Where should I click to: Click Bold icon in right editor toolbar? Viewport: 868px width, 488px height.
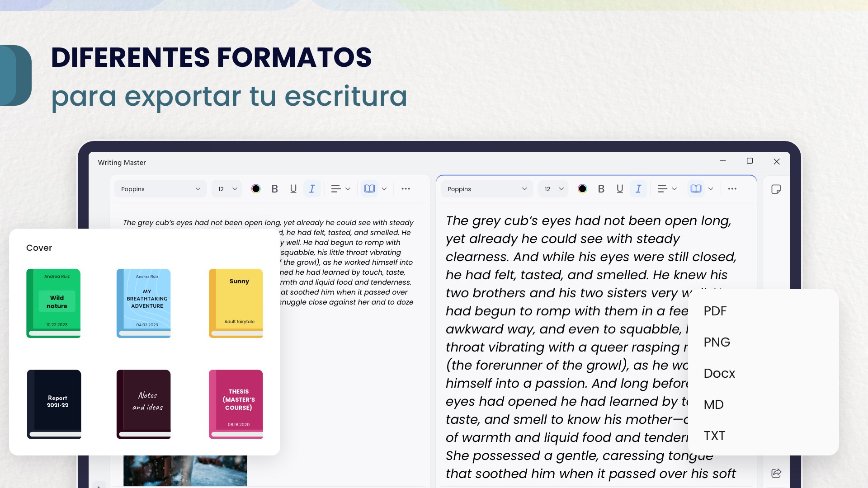pyautogui.click(x=601, y=189)
